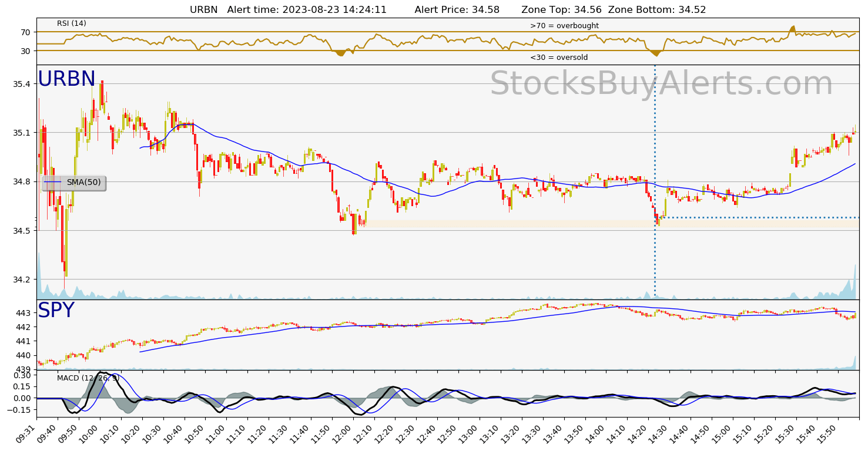This screenshot has width=868, height=451.
Task: Click the URBN ticker label
Action: [x=66, y=79]
